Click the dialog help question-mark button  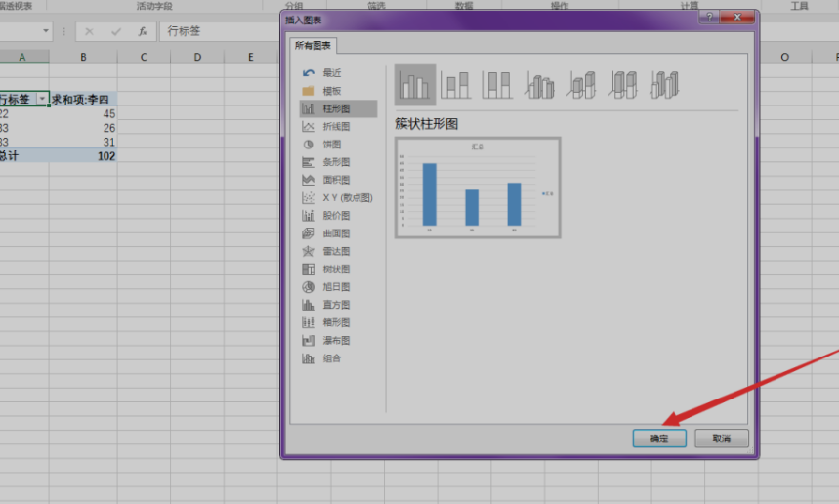pos(709,18)
